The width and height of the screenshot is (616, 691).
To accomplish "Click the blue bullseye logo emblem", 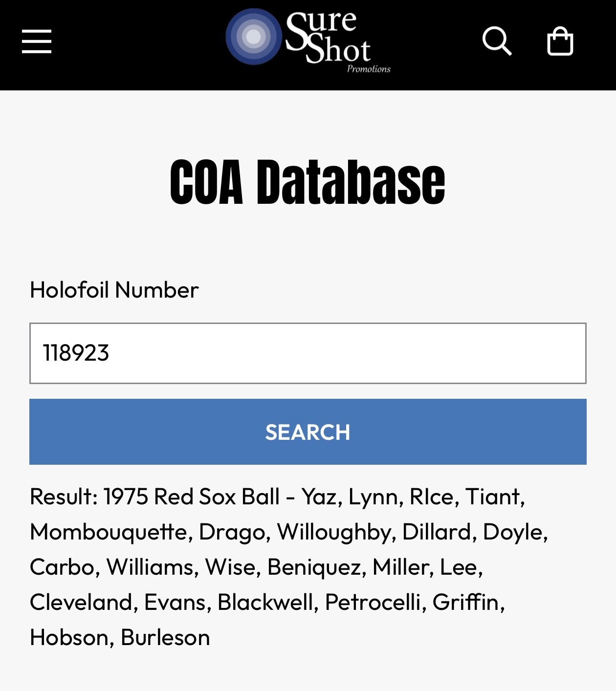I will point(253,37).
